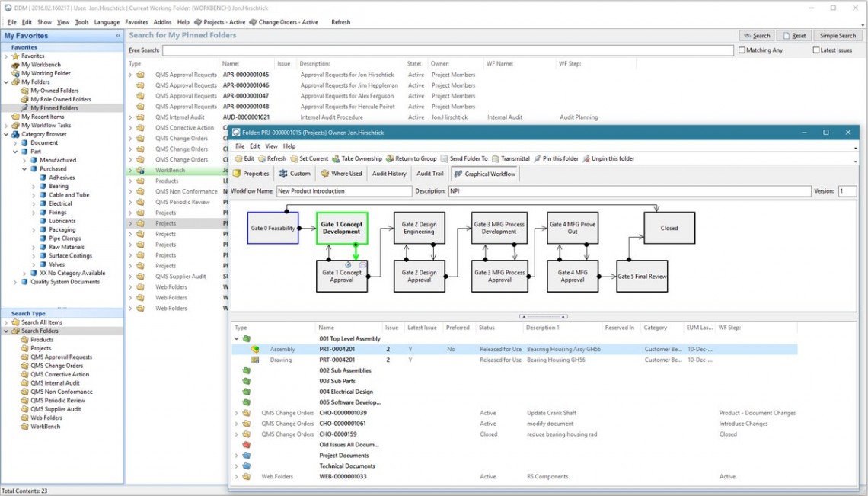Collapse the My Favorites panel
Screen dimensions: 868x496
pos(118,36)
